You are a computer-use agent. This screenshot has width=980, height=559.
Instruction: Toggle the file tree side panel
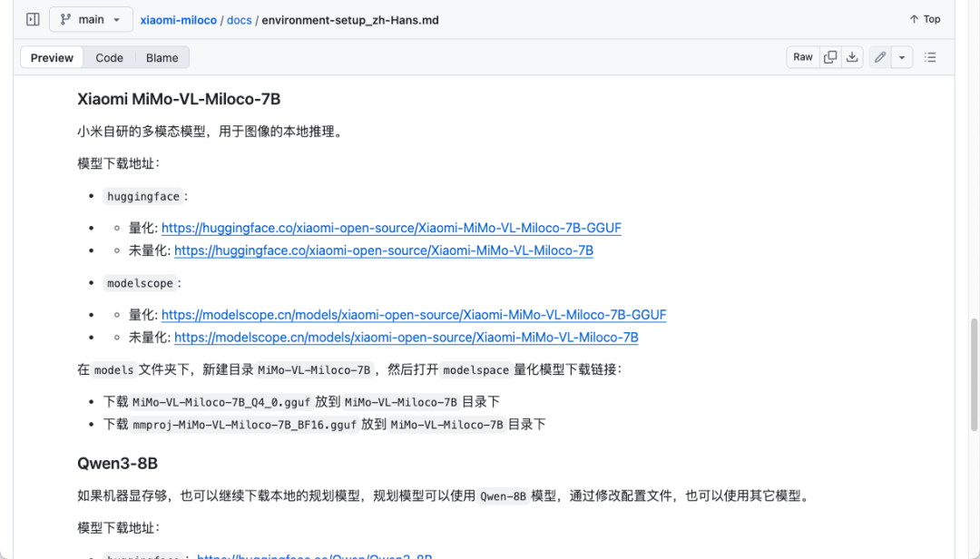tap(32, 18)
